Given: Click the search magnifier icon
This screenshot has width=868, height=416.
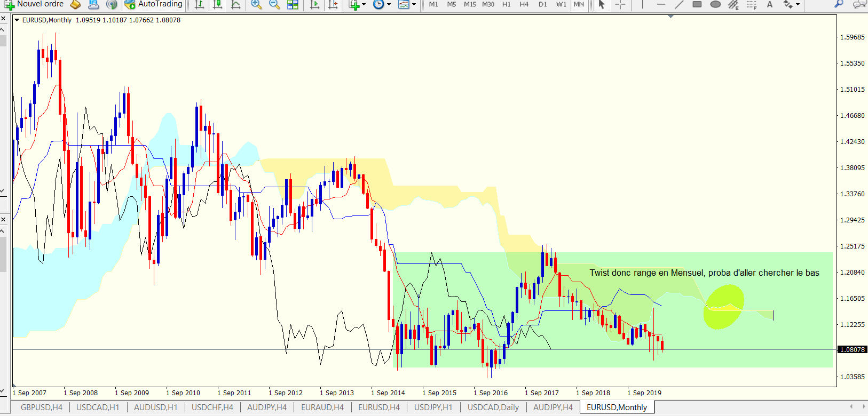Looking at the screenshot, I should [x=839, y=4].
